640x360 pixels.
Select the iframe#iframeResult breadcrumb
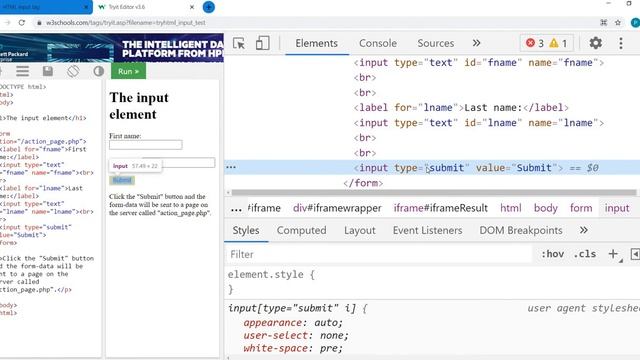coord(440,208)
